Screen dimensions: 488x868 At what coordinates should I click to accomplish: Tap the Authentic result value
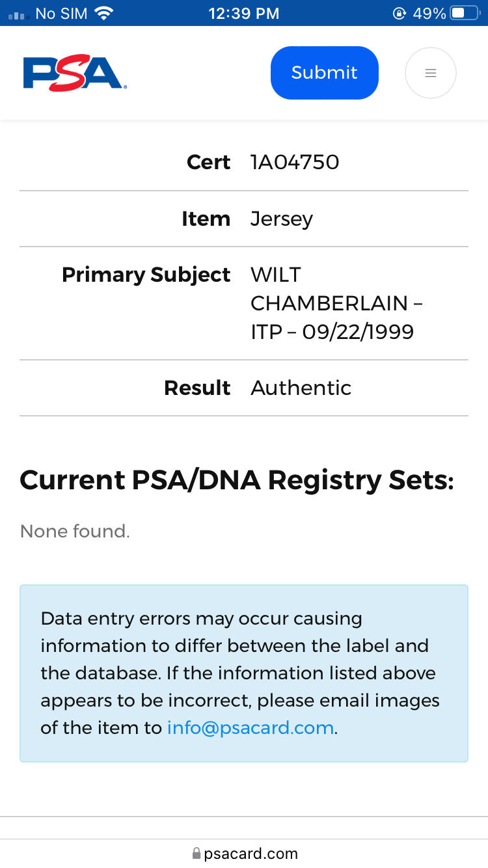(x=301, y=388)
